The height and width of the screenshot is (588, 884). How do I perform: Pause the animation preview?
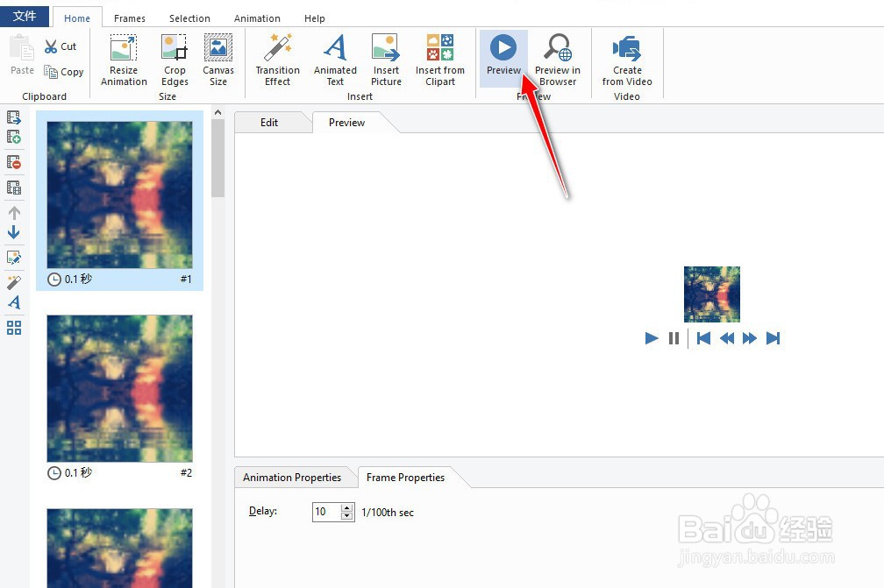click(x=674, y=338)
